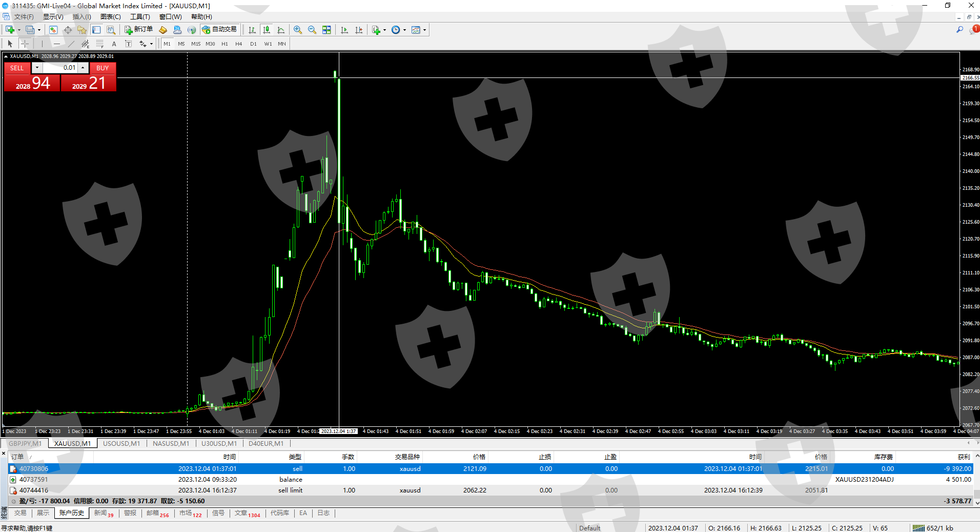The image size is (980, 532).
Task: Switch chart to candlestick display mode
Action: point(267,30)
